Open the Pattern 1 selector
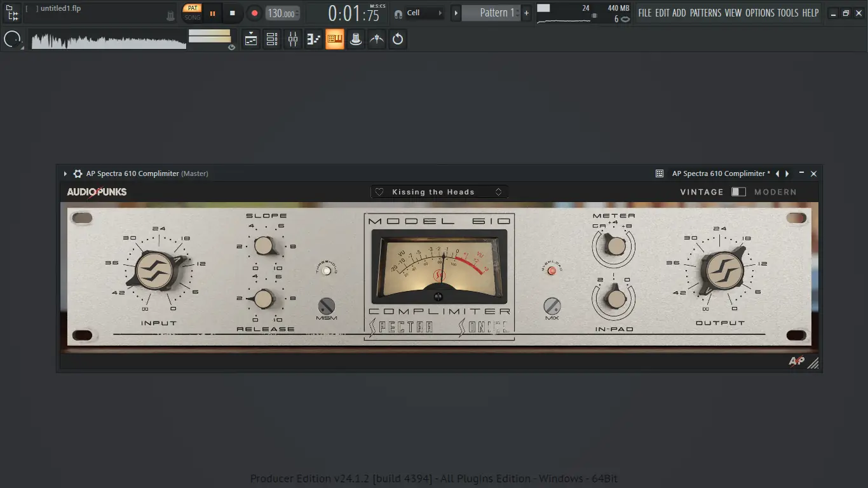Screen dimensions: 868x488 point(491,13)
